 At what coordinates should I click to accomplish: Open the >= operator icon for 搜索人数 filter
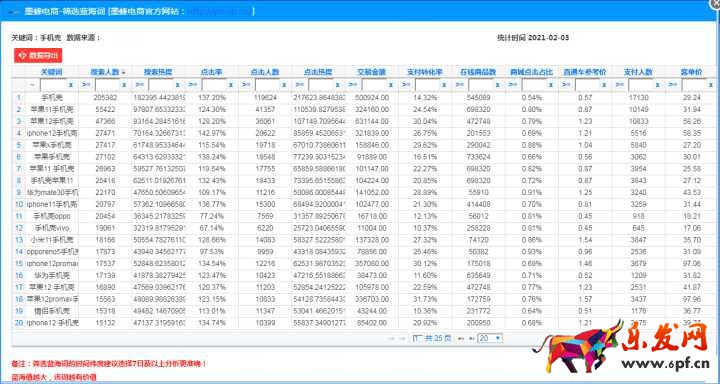coord(86,85)
